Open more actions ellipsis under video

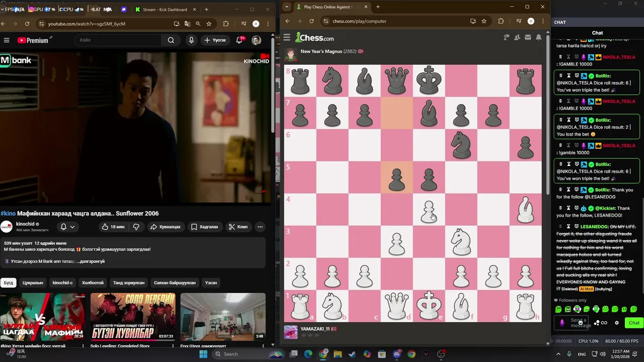tap(260, 227)
